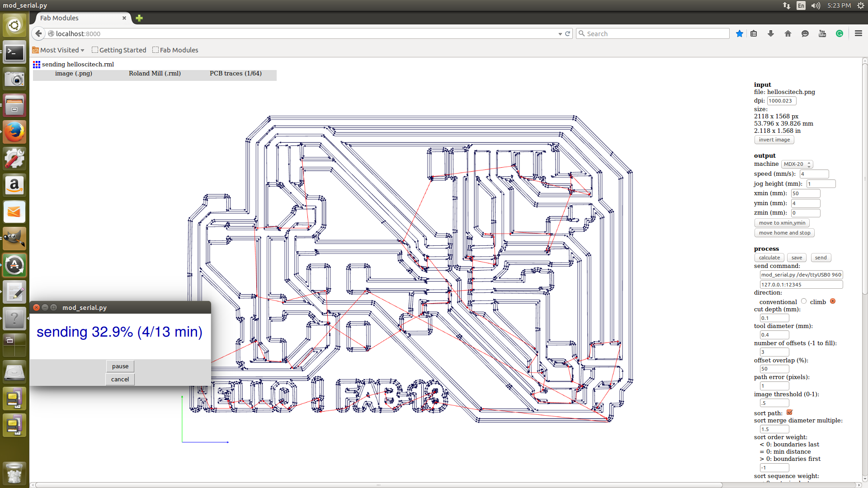Click the reload page icon

(x=568, y=33)
